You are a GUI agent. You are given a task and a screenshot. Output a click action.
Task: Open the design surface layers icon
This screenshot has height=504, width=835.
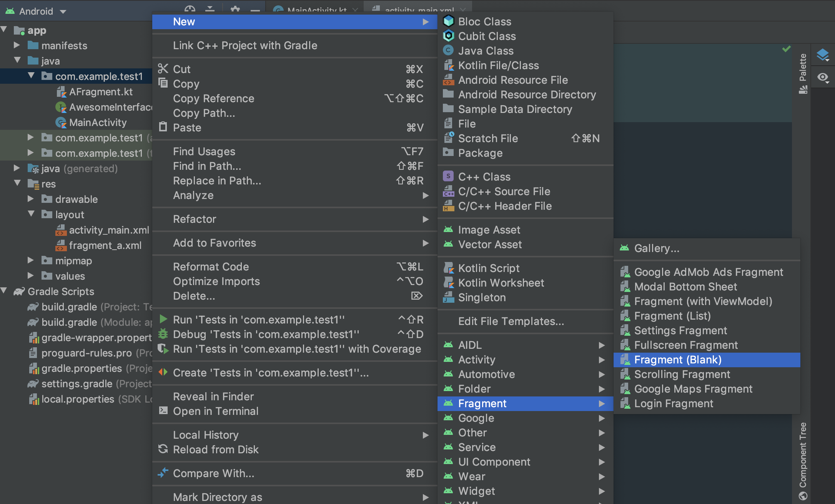[822, 55]
